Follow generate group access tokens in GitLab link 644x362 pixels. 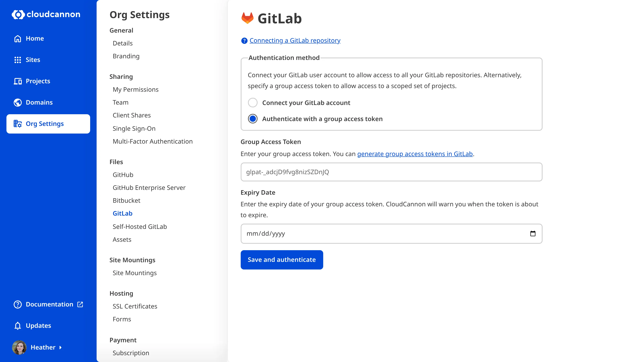point(415,154)
